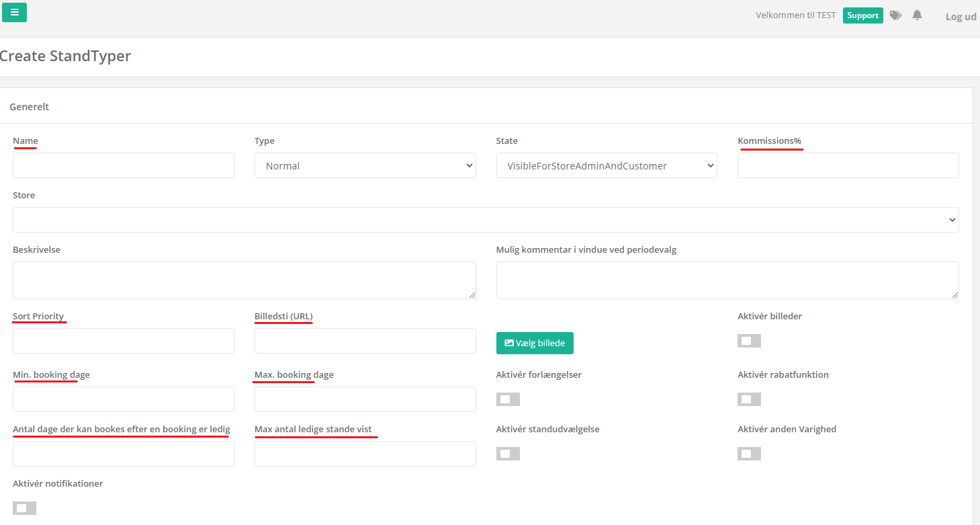Screen dimensions: 980x525
Task: Focus the Kommissions% input field
Action: [848, 165]
